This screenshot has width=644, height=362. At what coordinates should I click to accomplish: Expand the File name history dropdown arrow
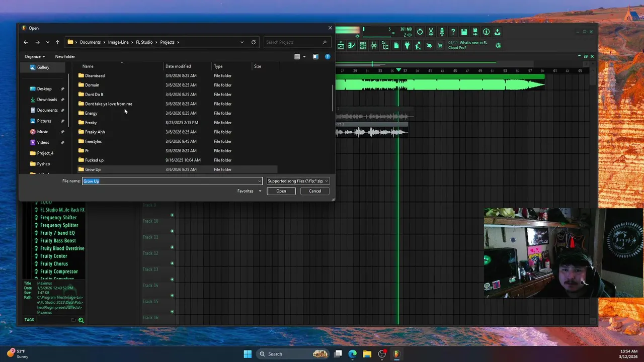tap(260, 181)
